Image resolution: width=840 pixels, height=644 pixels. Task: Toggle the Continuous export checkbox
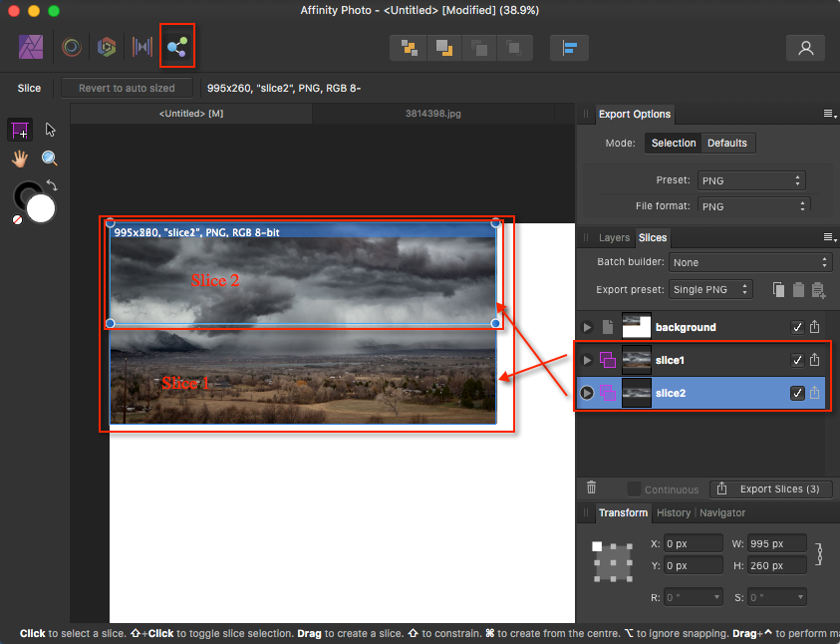tap(635, 488)
